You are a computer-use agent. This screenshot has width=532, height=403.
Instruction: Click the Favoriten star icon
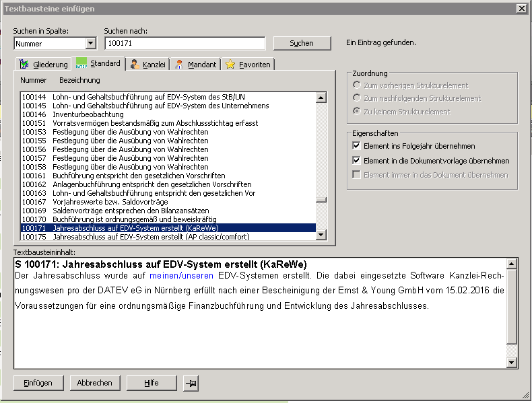point(230,65)
